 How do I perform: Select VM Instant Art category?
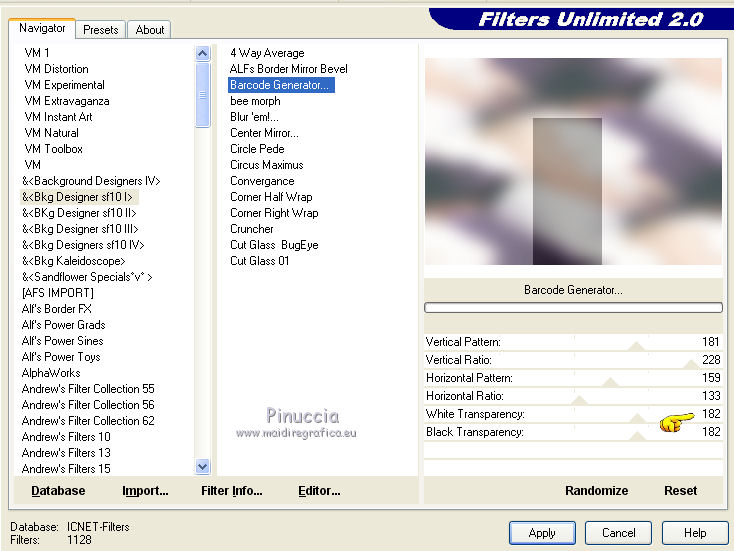(x=59, y=117)
